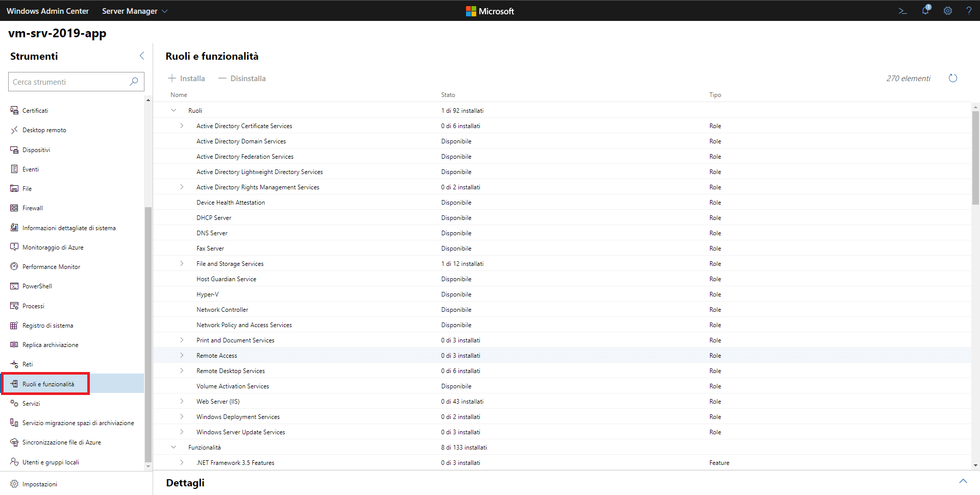Expand the Remote Access role
This screenshot has width=980, height=495.
click(182, 355)
